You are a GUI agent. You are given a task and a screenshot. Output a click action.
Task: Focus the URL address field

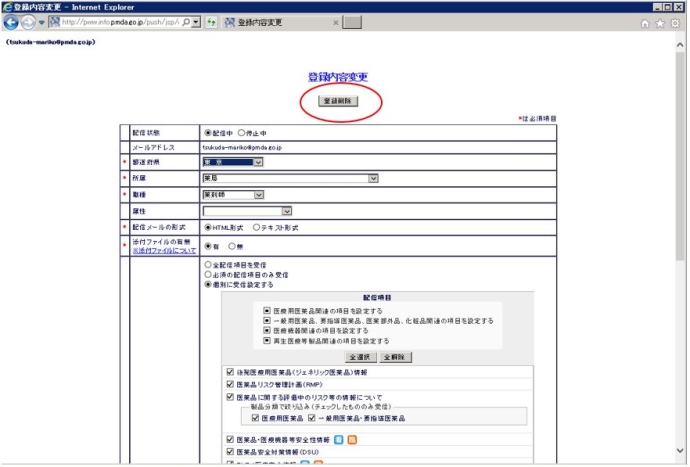pos(121,22)
